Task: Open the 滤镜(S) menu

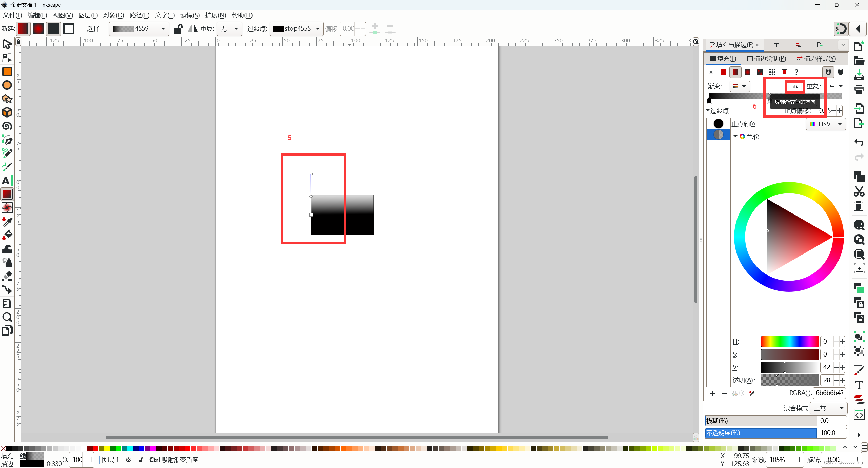Action: 190,15
